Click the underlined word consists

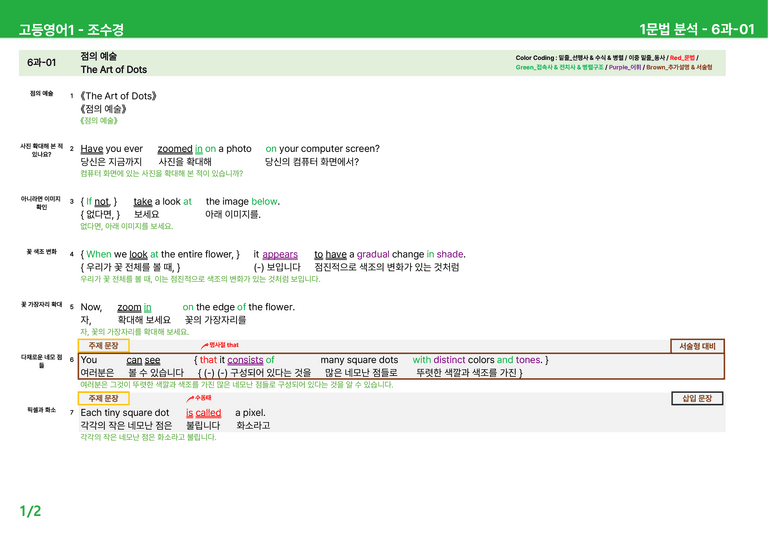pos(245,360)
